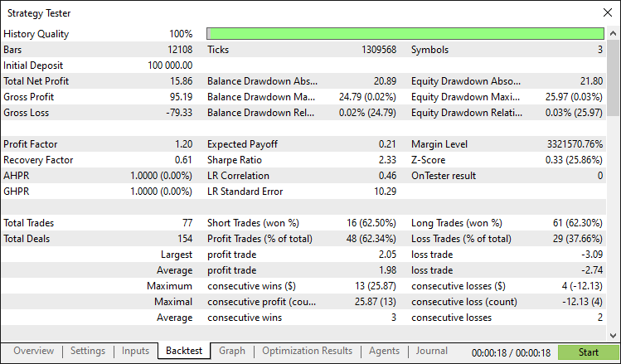Click the Gross Loss value -79.33
Viewport: 621px width, 364px height.
[x=179, y=113]
